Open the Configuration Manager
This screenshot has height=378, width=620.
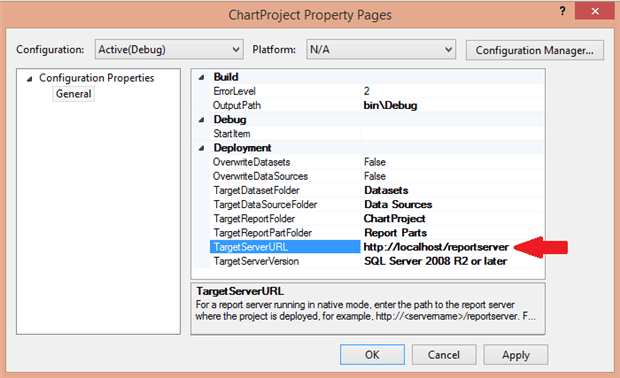(x=535, y=50)
